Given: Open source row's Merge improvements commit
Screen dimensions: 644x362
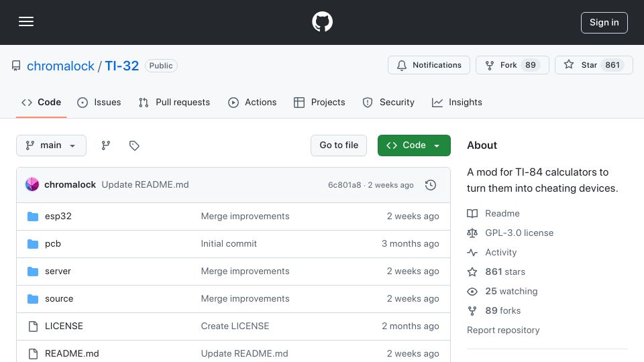Looking at the screenshot, I should point(246,299).
